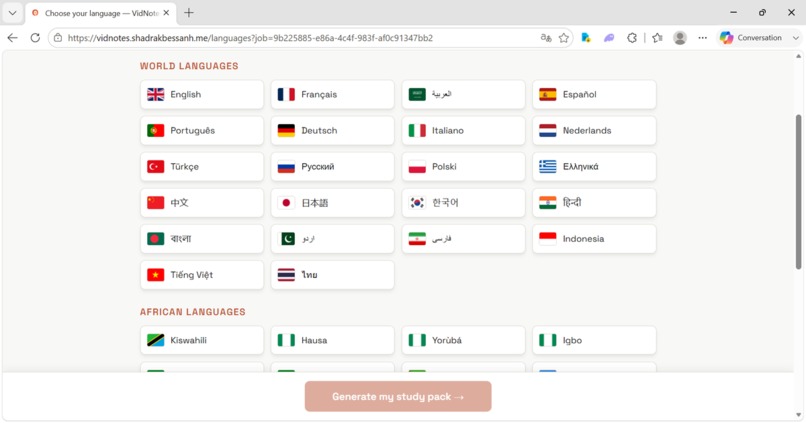Choose Français as the language
Screen dimensions: 806x423
coord(333,95)
